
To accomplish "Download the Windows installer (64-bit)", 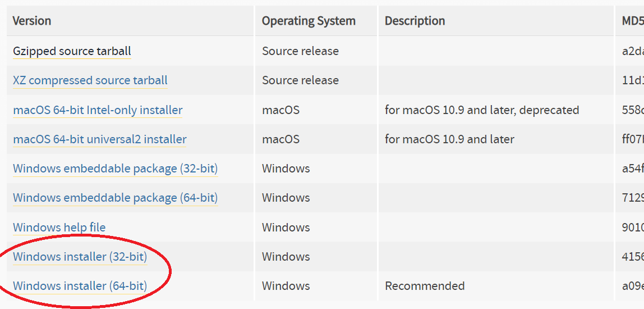I will (80, 286).
